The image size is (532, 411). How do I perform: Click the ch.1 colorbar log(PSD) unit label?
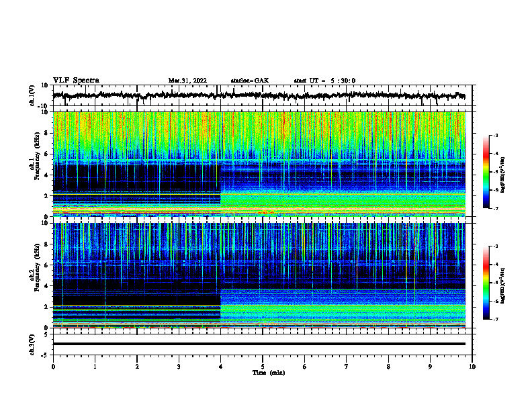click(x=503, y=175)
